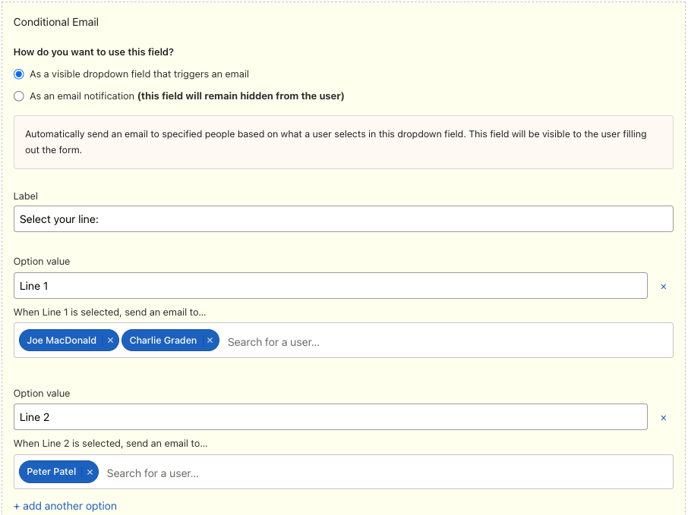The height and width of the screenshot is (515, 688).
Task: Click the 'As a visible dropdown field' label text
Action: click(x=139, y=74)
